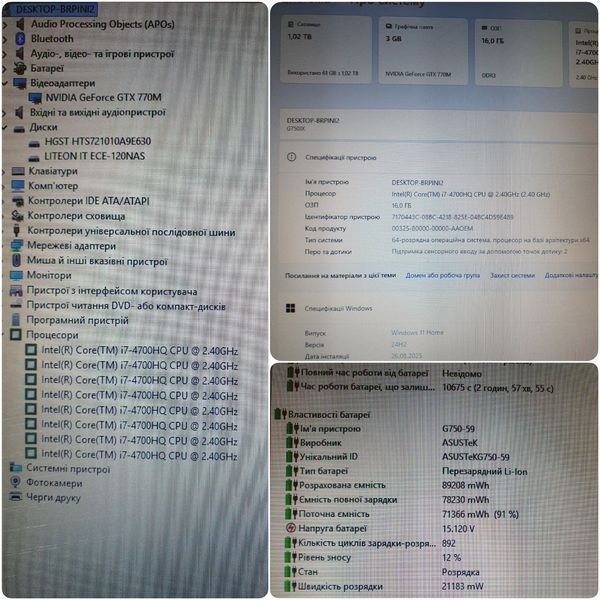Select processor value i7-4700HQ in Settings
Viewport: 600px width, 600px height.
point(471,194)
